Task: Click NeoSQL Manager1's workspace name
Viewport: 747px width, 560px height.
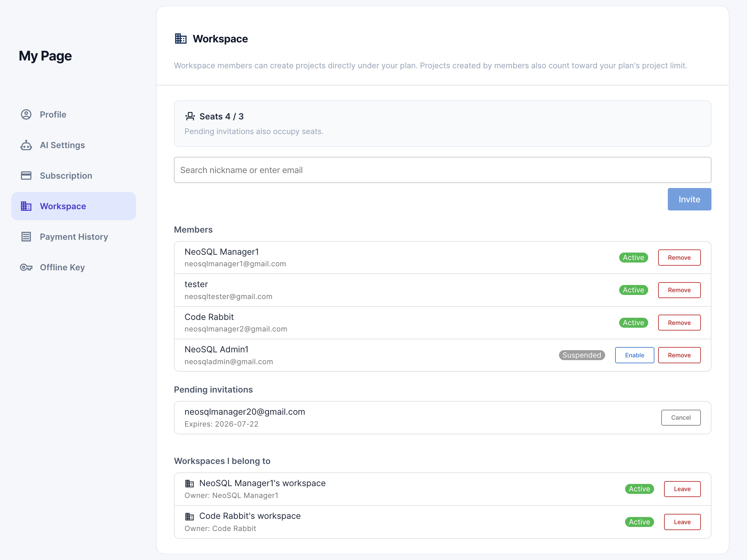Action: pos(263,483)
